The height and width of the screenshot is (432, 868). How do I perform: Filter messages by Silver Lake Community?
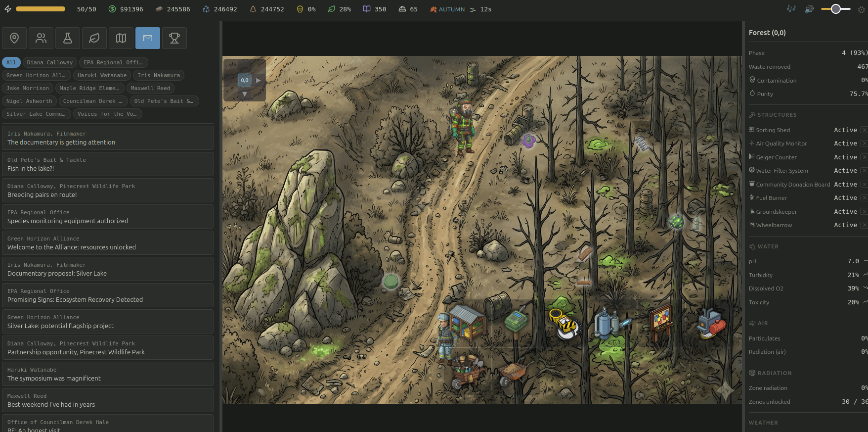[37, 114]
